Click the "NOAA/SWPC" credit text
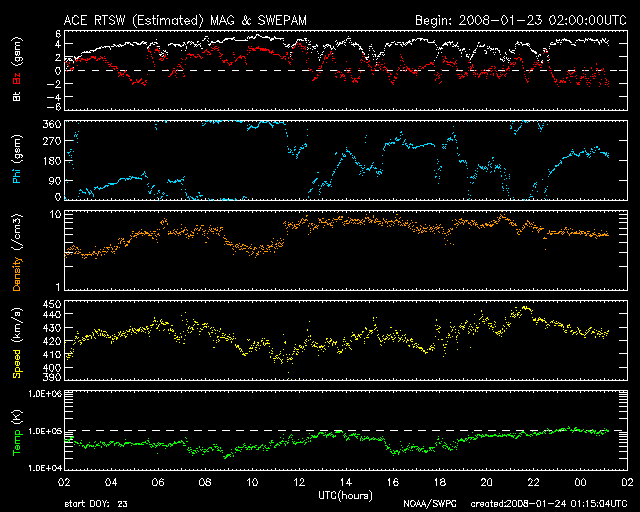The width and height of the screenshot is (640, 512). pos(430,504)
